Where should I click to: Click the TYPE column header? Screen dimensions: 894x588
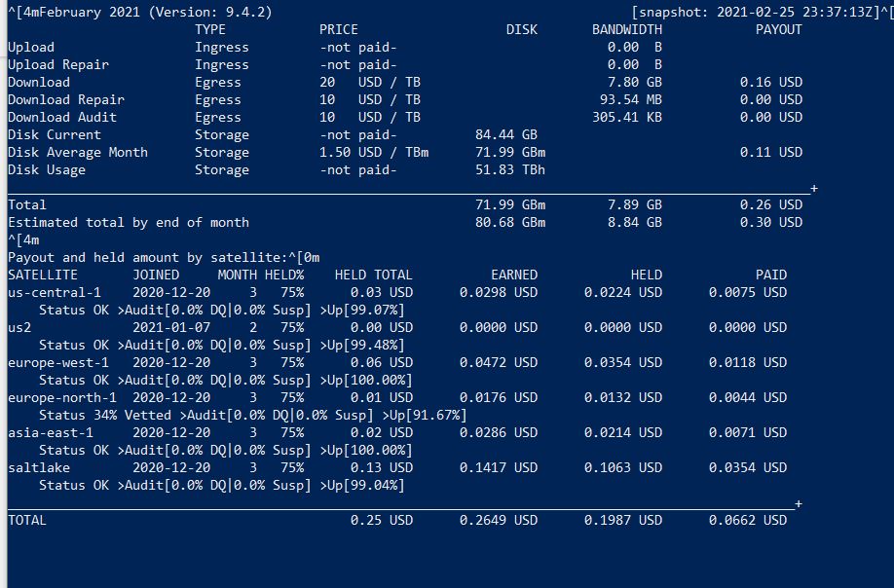point(210,30)
